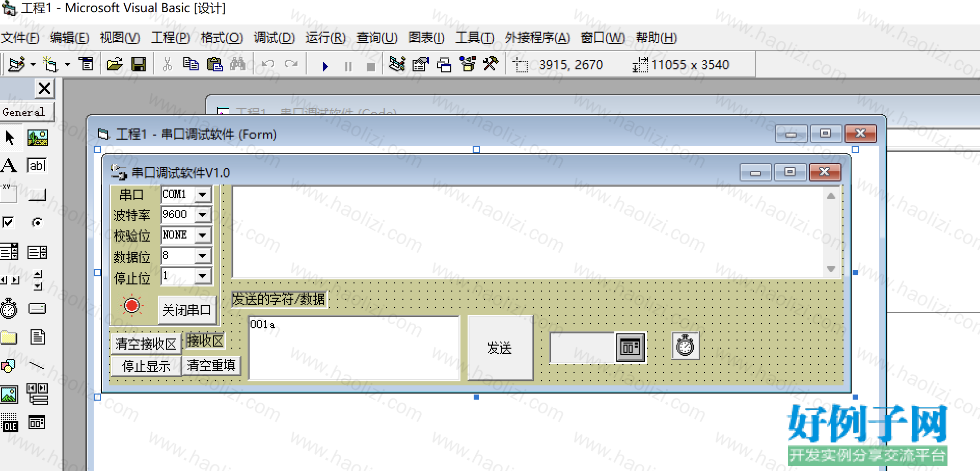The height and width of the screenshot is (471, 980).
Task: Select the DriveListBox tool in the toolbox
Action: [37, 308]
